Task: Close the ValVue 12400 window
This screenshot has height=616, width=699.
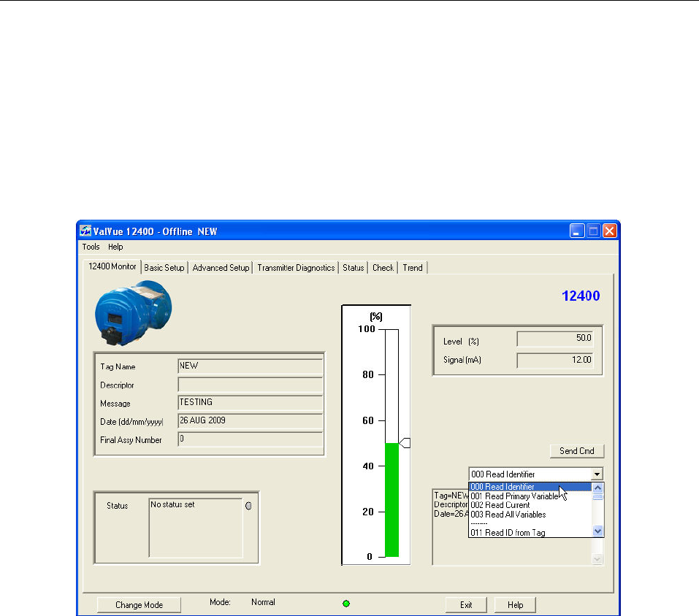Action: 609,231
